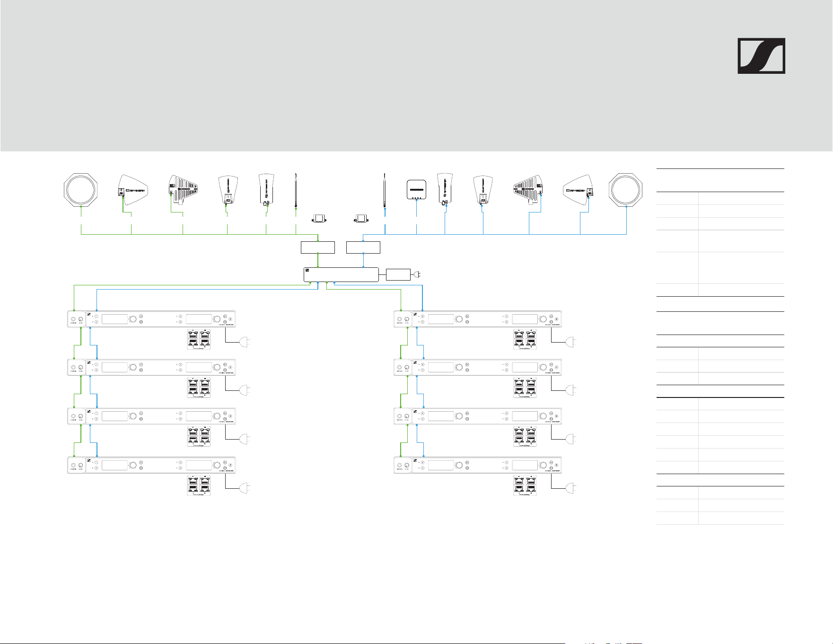Select the top receiver in the left stack

click(151, 319)
